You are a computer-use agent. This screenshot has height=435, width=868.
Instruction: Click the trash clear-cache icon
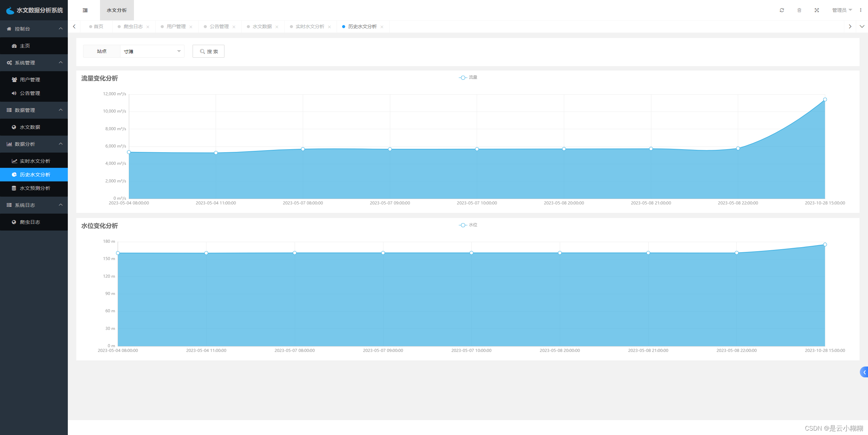click(x=799, y=10)
